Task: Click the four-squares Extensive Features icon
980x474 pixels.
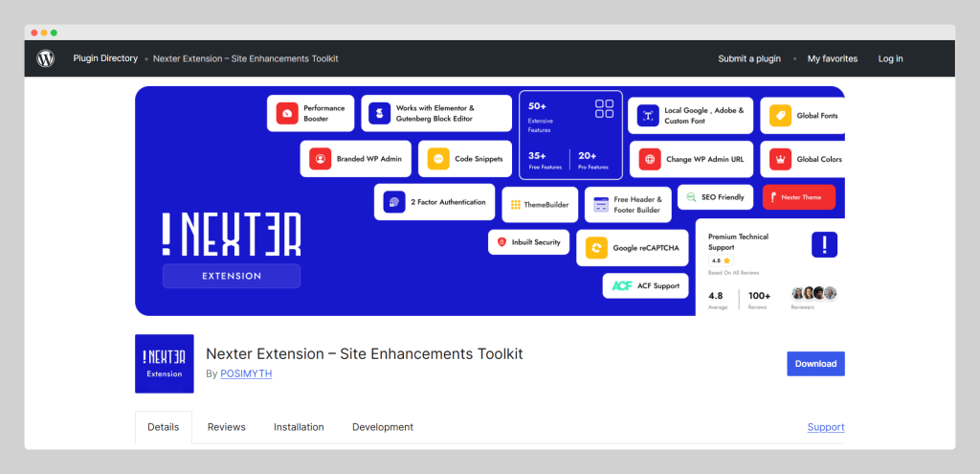Action: pyautogui.click(x=605, y=108)
